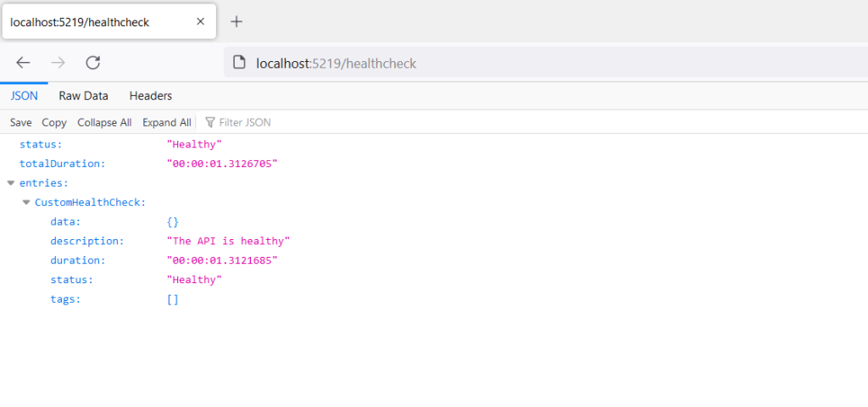
Task: Reload the healthcheck page
Action: [x=92, y=63]
